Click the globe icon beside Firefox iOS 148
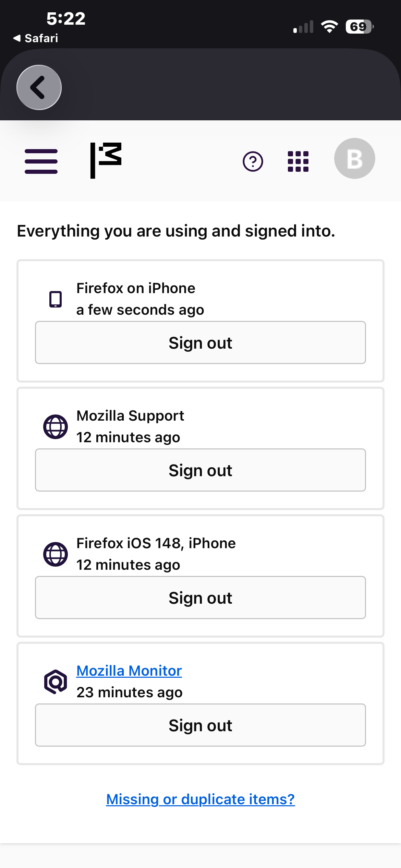The height and width of the screenshot is (868, 401). point(56,554)
